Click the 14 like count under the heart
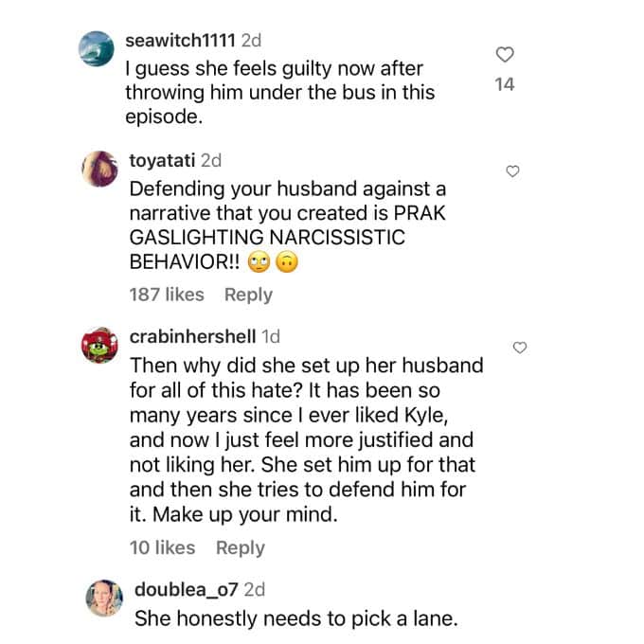The height and width of the screenshot is (644, 644). pyautogui.click(x=506, y=85)
